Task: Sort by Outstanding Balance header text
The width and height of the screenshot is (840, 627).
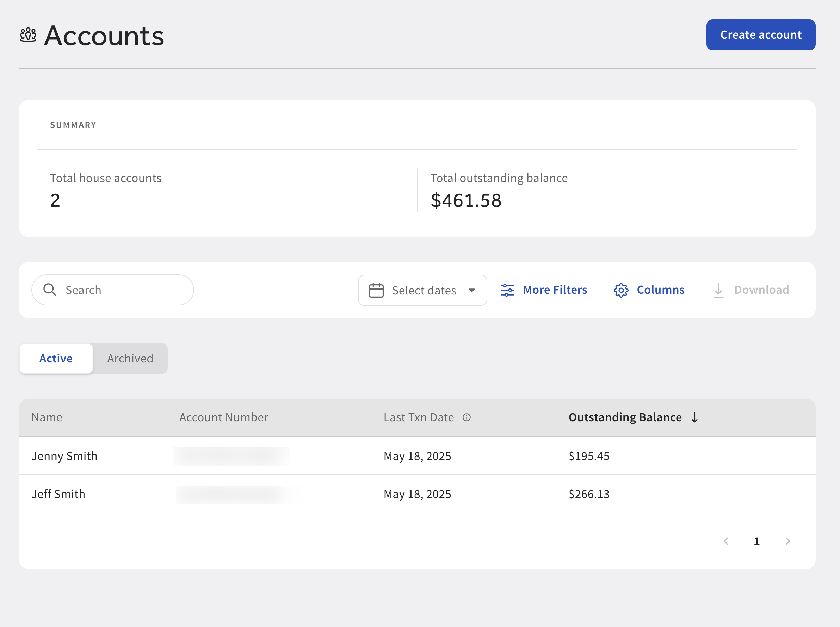Action: (x=625, y=417)
